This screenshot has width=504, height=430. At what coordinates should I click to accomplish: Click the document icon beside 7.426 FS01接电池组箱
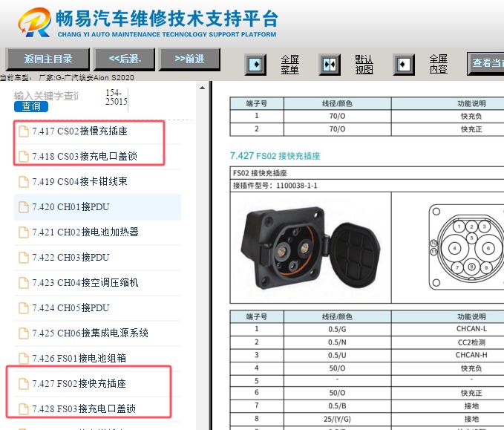[24, 358]
